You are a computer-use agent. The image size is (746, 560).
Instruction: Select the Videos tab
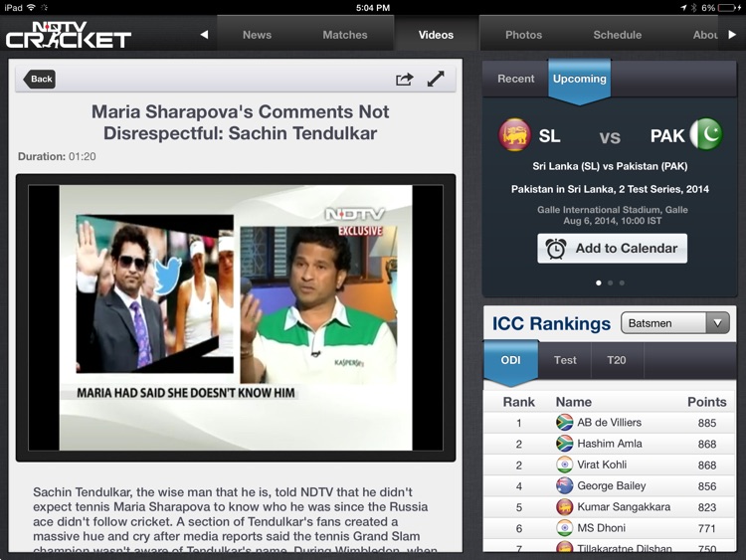[x=436, y=35]
